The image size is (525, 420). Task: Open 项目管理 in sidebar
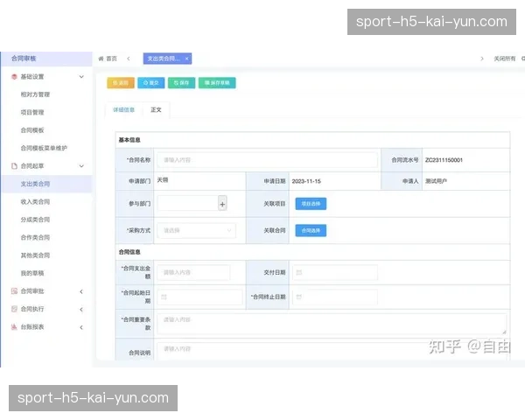32,112
